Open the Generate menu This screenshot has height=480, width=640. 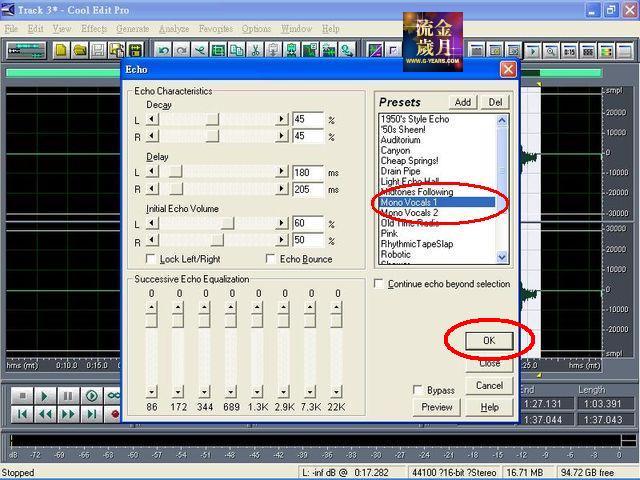133,29
